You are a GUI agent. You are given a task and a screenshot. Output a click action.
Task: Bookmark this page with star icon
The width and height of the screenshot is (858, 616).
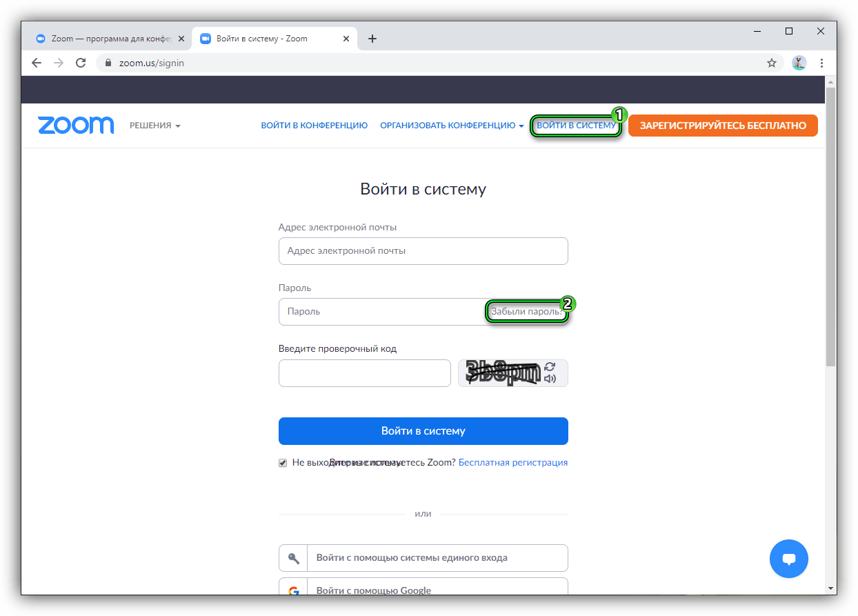(772, 63)
